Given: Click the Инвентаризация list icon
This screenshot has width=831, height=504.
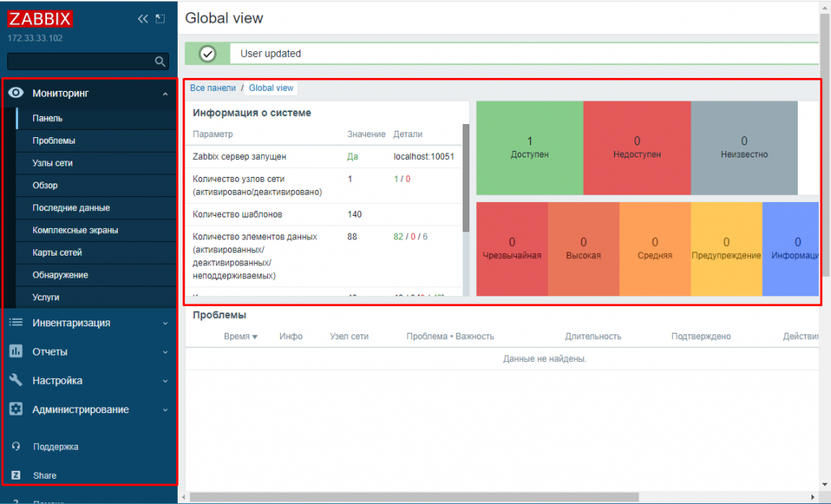Looking at the screenshot, I should 15,323.
